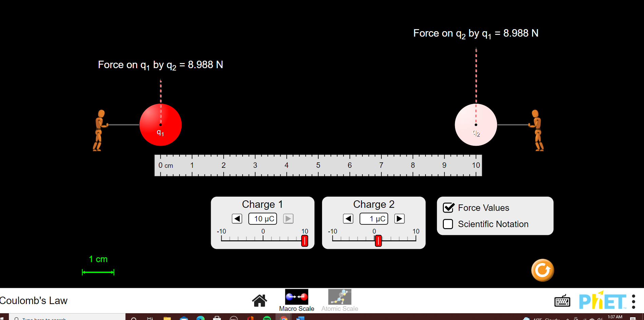Screen dimensions: 644x320
Task: Open the keyboard shortcuts dialog
Action: [562, 301]
